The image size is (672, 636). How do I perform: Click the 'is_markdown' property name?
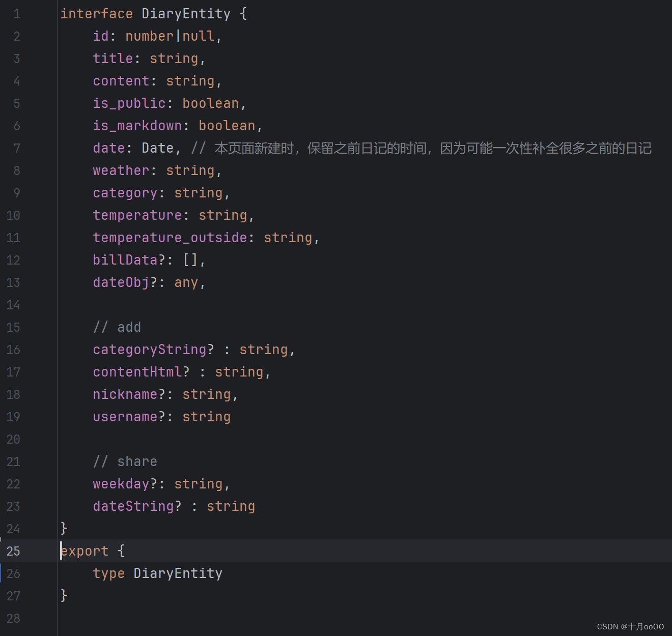pos(137,126)
